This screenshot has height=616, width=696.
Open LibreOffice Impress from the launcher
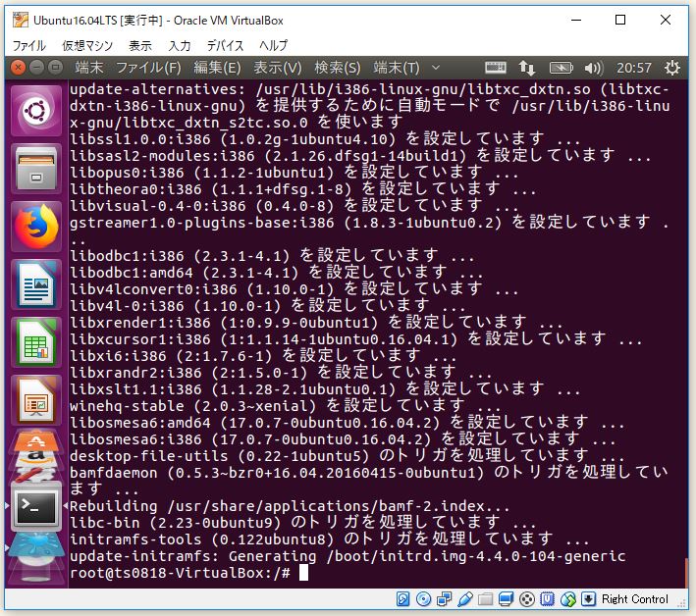pyautogui.click(x=36, y=400)
